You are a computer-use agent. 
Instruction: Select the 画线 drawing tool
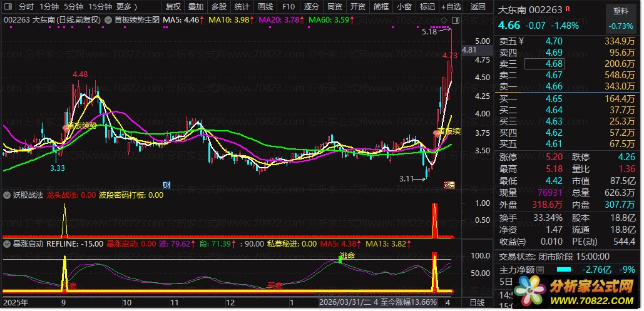click(265, 7)
